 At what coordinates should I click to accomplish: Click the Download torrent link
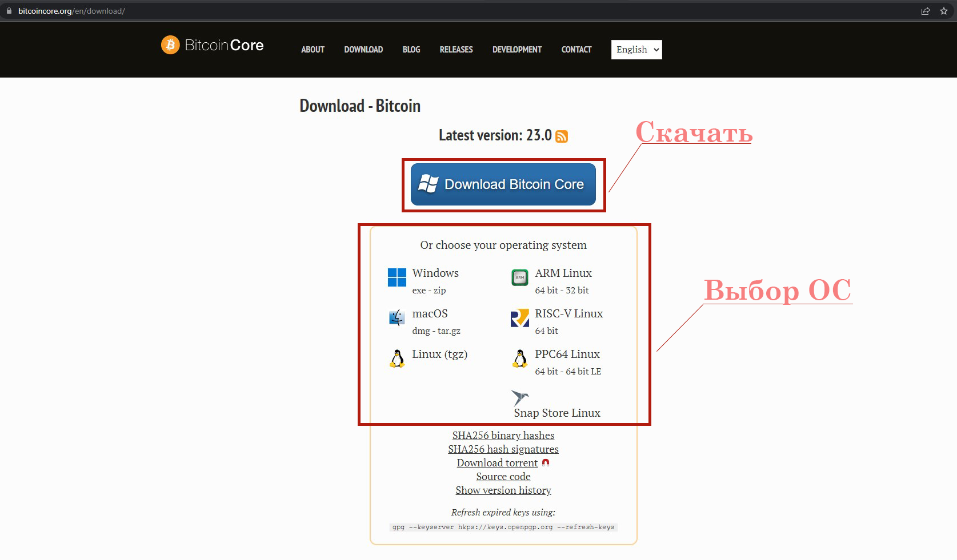click(497, 463)
